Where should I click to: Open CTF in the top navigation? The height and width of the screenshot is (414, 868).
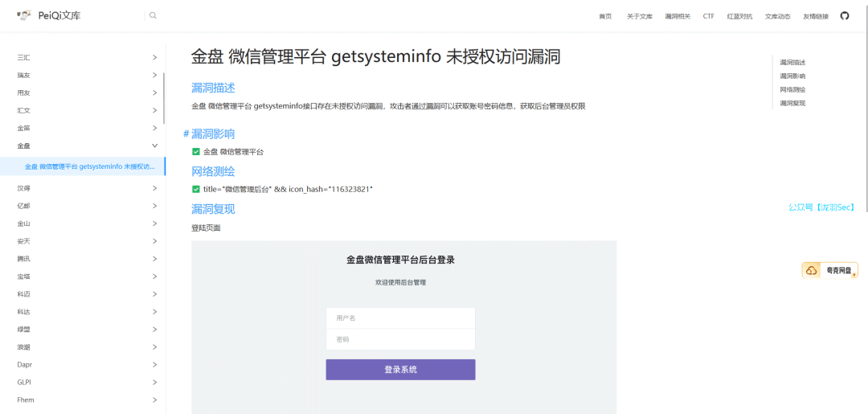point(709,17)
